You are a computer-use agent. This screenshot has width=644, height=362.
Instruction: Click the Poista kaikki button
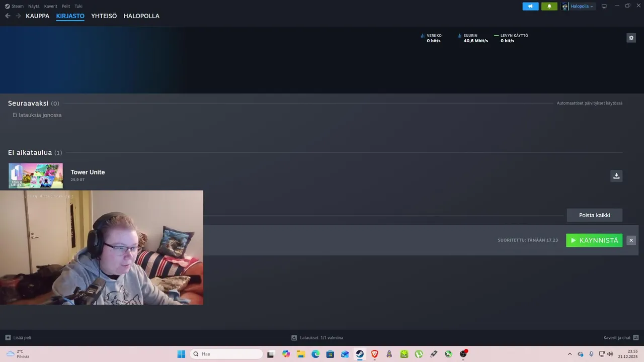tap(595, 215)
